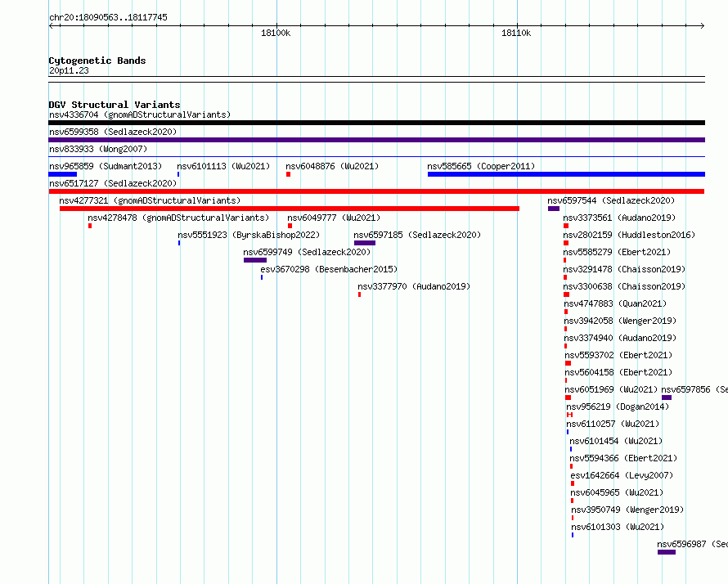
Task: Click nsv3291478 (Chaisson2019) label
Action: click(624, 269)
